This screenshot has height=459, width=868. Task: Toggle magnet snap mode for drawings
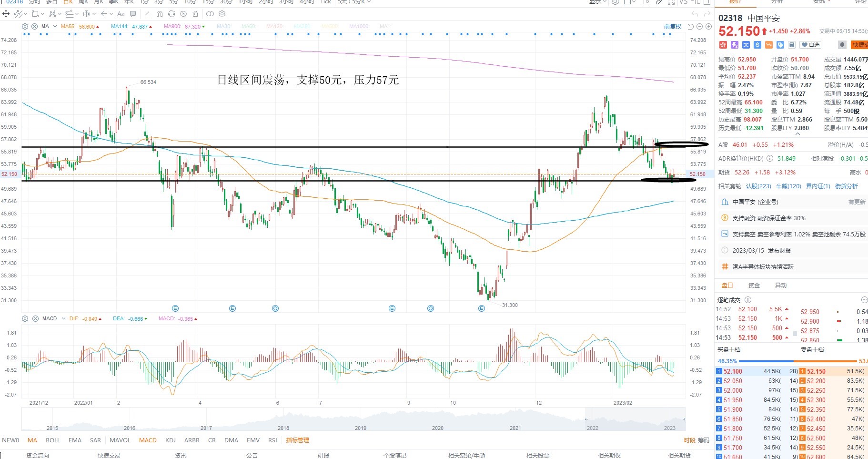(160, 14)
